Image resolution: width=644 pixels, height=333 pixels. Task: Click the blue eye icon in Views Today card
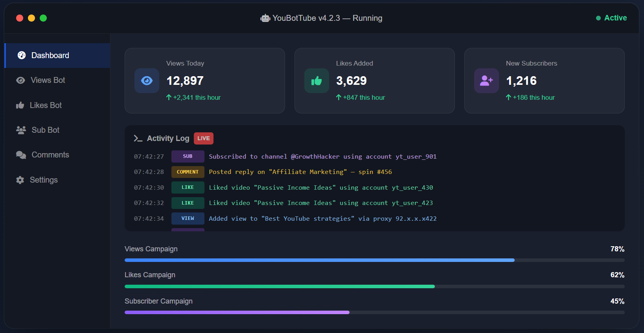[147, 81]
